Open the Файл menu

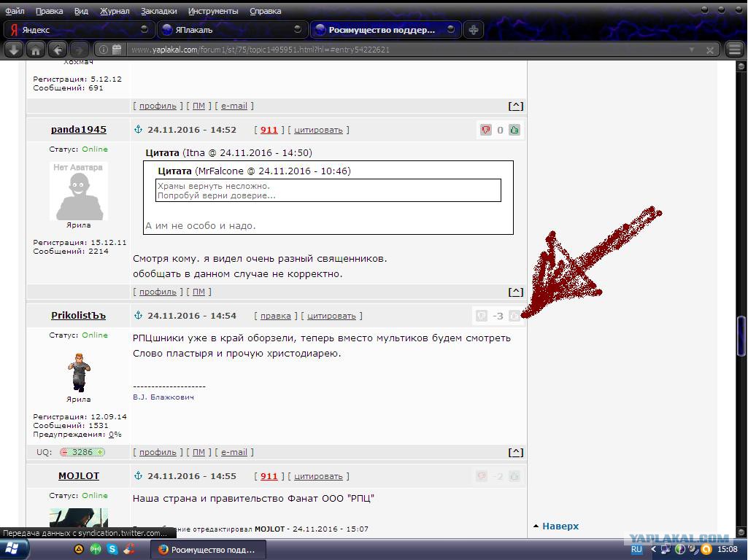15,11
